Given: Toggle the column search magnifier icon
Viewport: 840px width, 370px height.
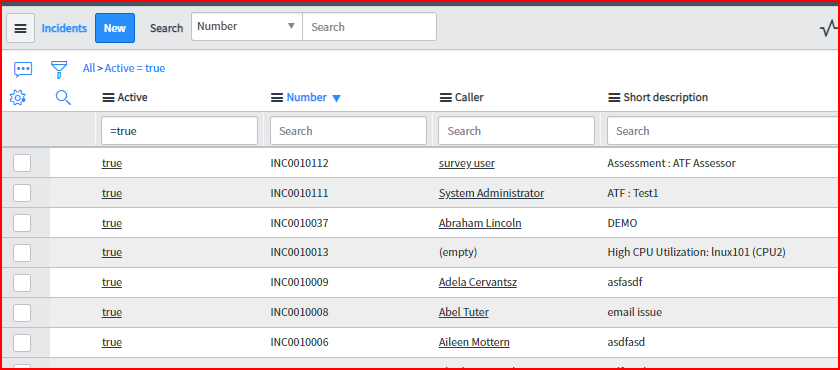Looking at the screenshot, I should 63,97.
